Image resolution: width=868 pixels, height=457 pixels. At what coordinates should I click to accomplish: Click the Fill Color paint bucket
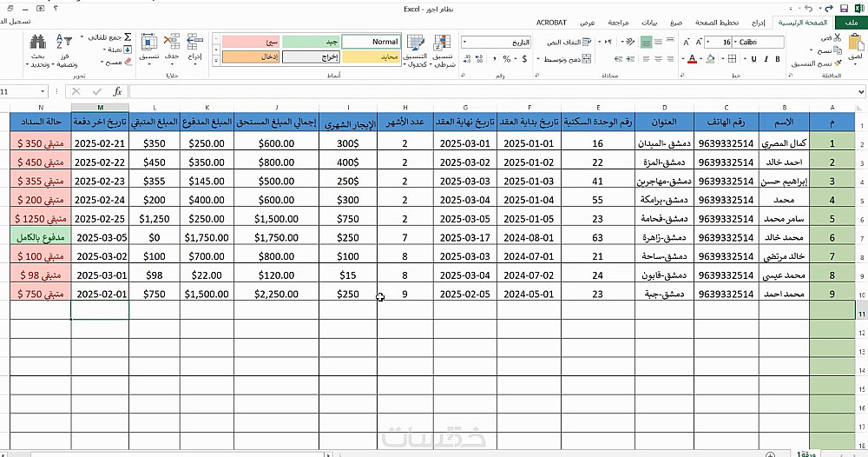click(x=711, y=59)
